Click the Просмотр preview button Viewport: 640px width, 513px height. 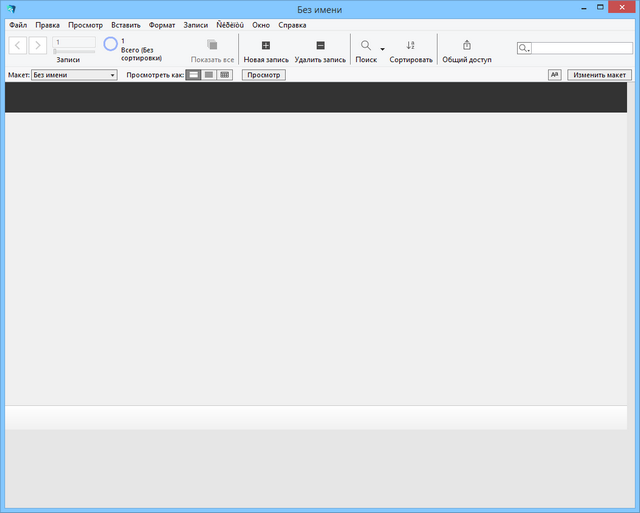pos(264,75)
